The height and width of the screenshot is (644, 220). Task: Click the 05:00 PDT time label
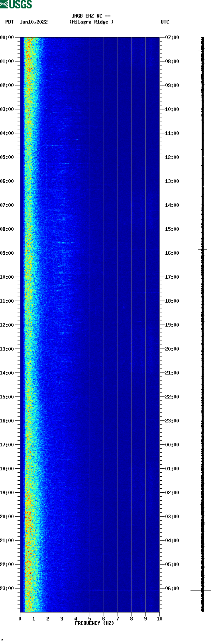click(x=7, y=157)
